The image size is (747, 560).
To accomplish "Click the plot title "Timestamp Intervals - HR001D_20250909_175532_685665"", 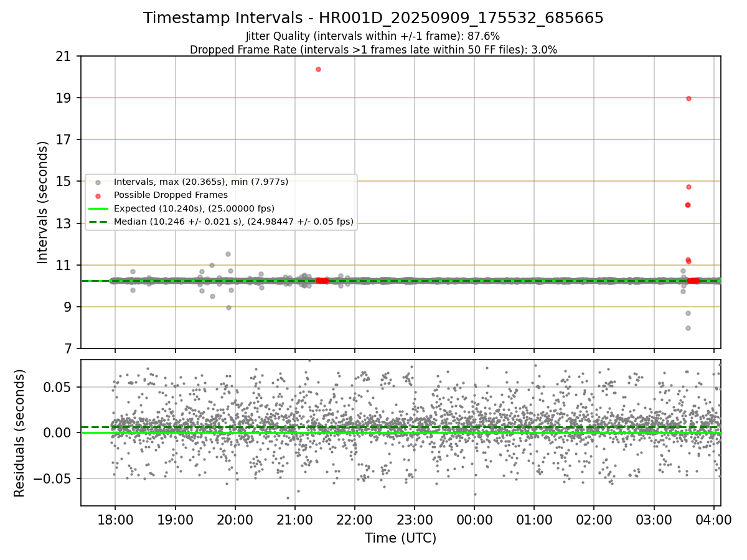I will coord(374,18).
